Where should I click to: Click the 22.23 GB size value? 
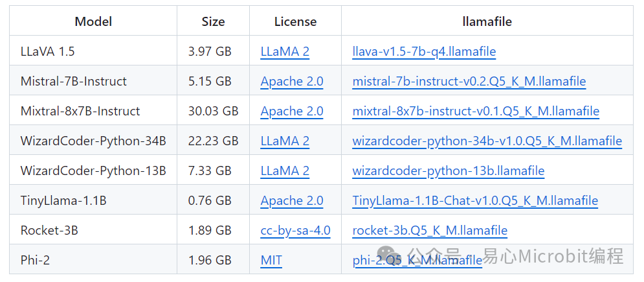(x=213, y=141)
